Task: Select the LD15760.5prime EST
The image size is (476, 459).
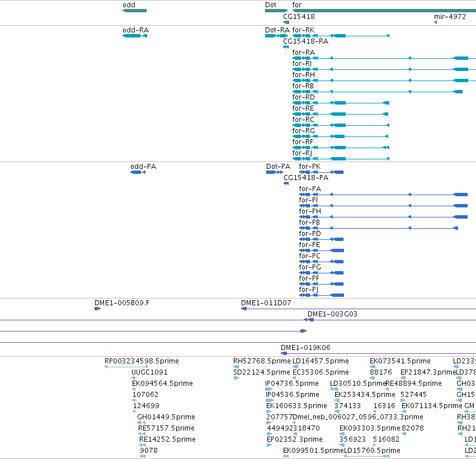Action: tap(366, 456)
